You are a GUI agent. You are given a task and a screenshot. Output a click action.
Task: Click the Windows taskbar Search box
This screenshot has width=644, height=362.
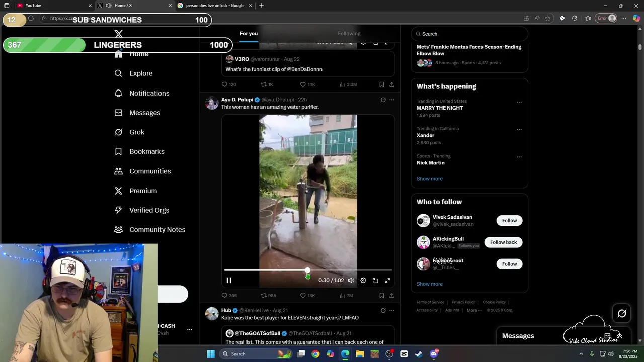coord(256,354)
